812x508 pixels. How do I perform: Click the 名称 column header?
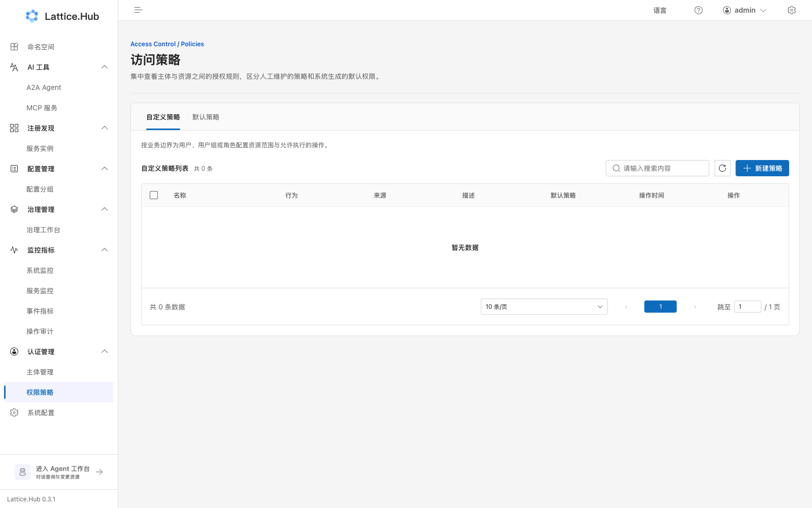[180, 196]
